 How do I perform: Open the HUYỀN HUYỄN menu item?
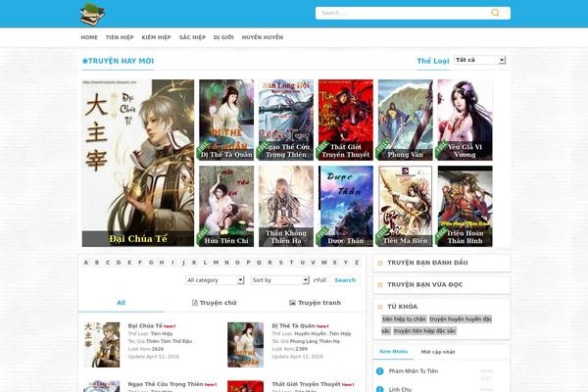pyautogui.click(x=263, y=37)
